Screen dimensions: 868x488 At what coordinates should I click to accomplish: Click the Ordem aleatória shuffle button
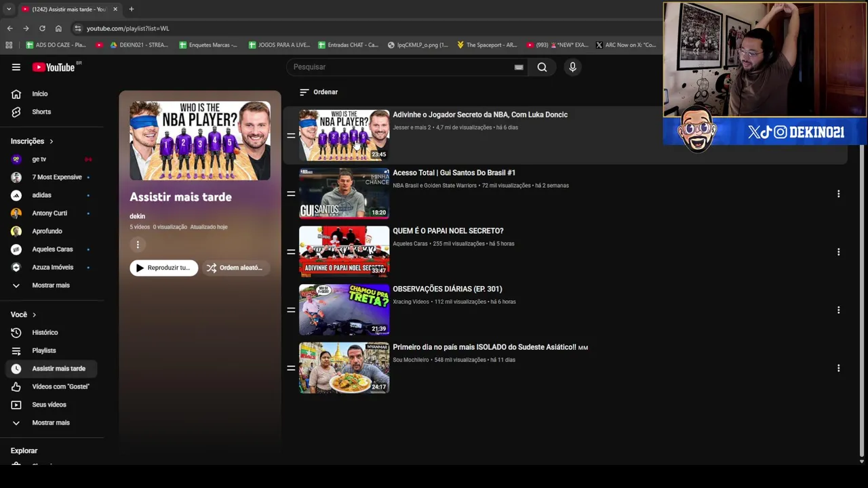click(235, 268)
